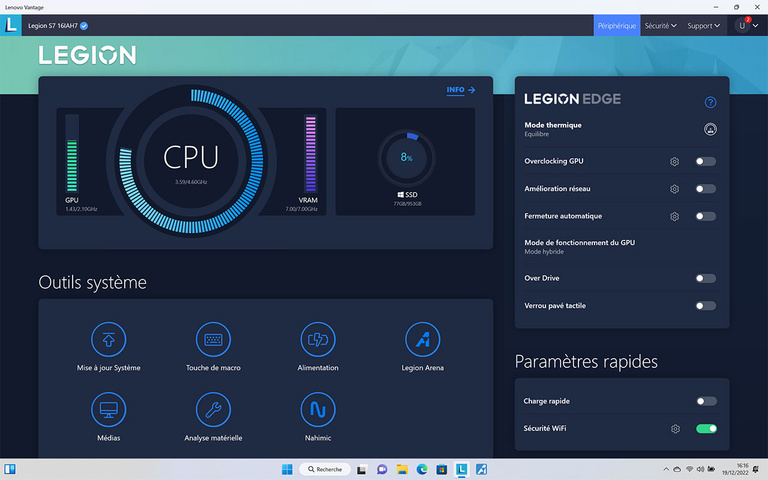The image size is (768, 480).
Task: Click the CPU usage gauge
Action: pyautogui.click(x=191, y=161)
